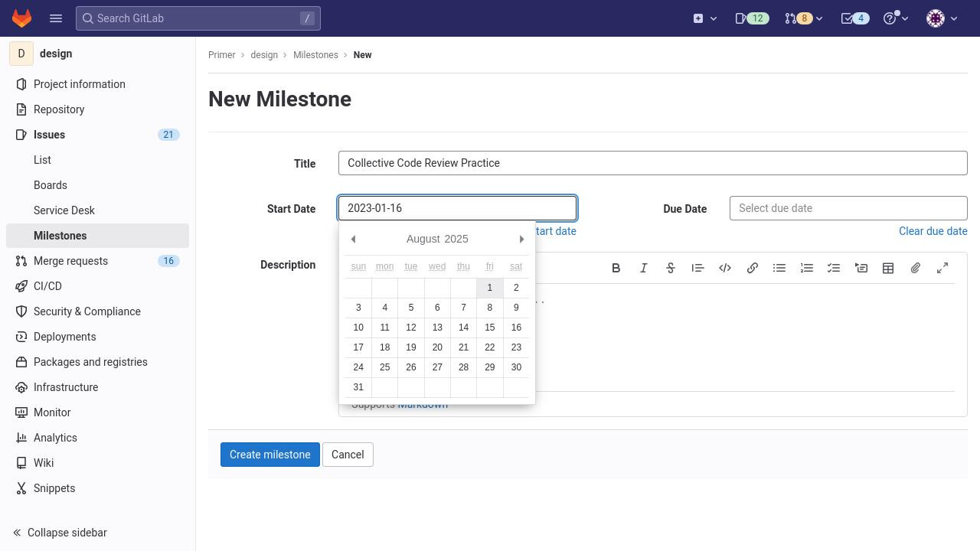
Task: Open Service Desk in sidebar
Action: tap(97, 210)
